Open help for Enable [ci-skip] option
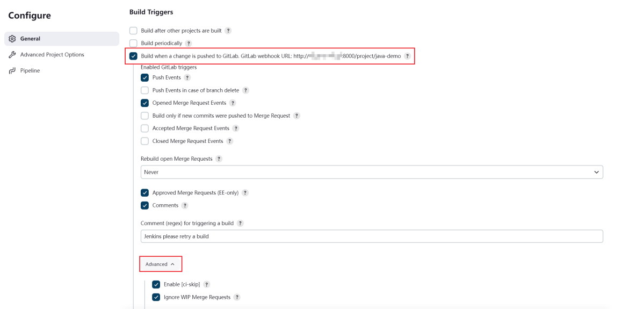644x309 pixels. (x=207, y=285)
